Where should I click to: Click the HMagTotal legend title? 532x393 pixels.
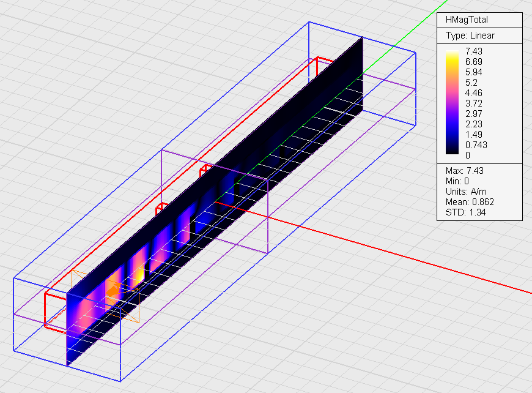pyautogui.click(x=468, y=20)
